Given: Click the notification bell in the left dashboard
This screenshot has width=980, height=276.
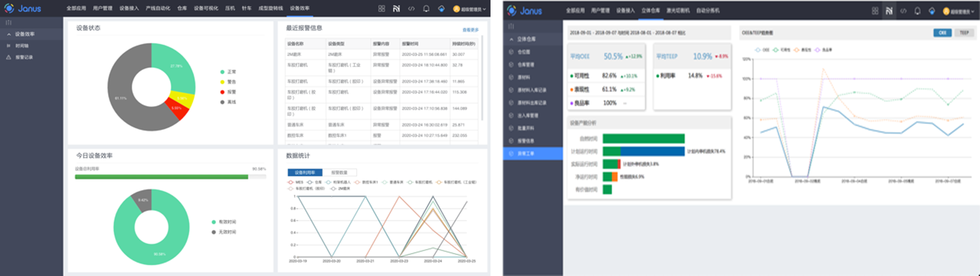Looking at the screenshot, I should [x=426, y=8].
